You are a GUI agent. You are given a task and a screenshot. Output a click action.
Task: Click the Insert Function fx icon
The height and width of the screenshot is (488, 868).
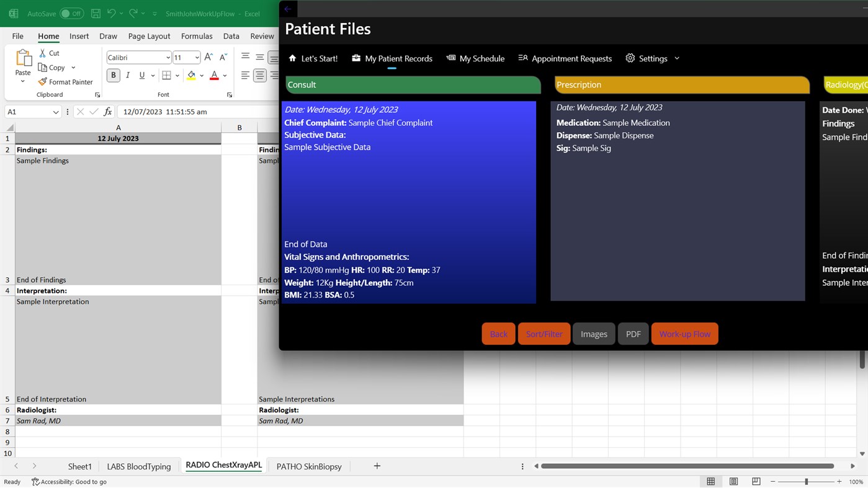[x=107, y=112]
